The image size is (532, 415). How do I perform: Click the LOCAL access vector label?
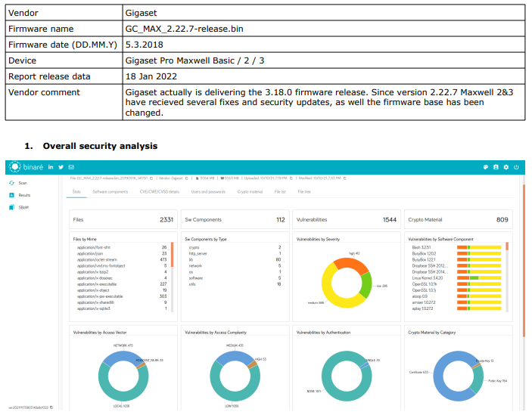click(121, 406)
